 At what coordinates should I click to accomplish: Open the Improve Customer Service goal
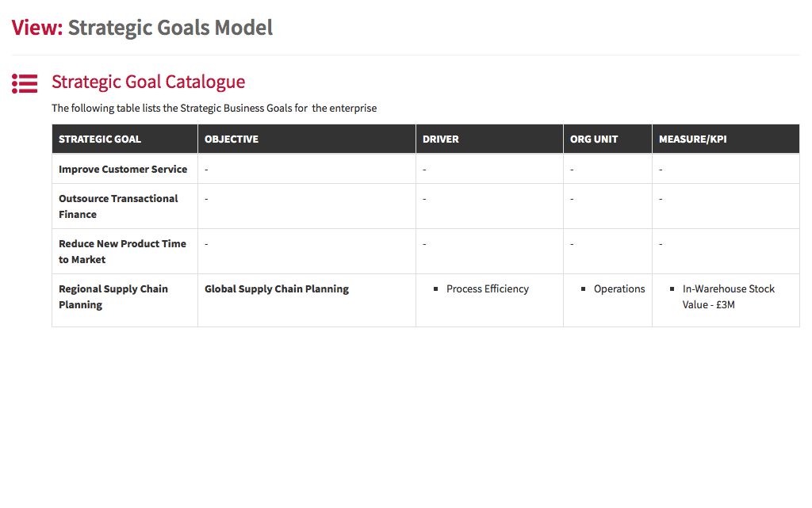point(123,170)
